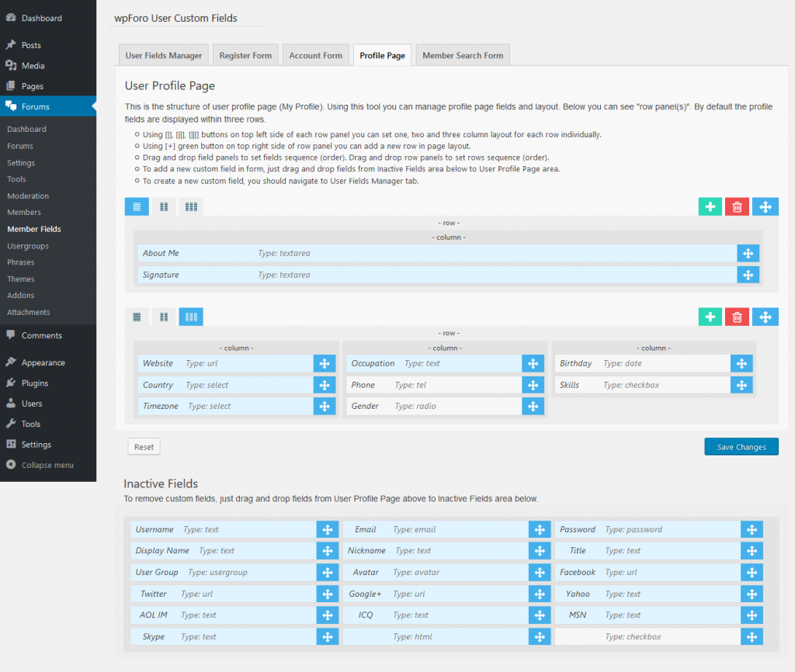The width and height of the screenshot is (795, 672).
Task: Select three-column layout for the first row
Action: [x=191, y=206]
